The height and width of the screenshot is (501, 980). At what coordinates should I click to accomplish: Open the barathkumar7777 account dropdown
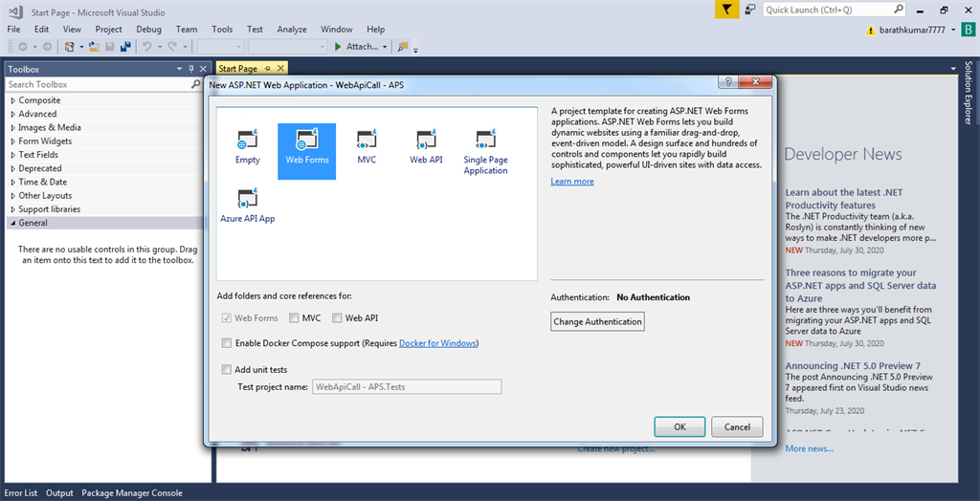tap(952, 30)
